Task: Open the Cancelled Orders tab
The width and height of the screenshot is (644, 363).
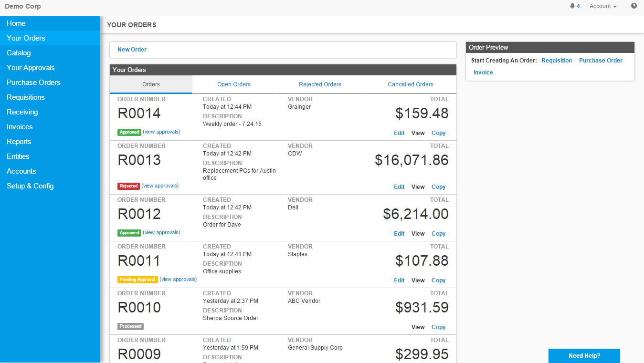Action: 411,84
